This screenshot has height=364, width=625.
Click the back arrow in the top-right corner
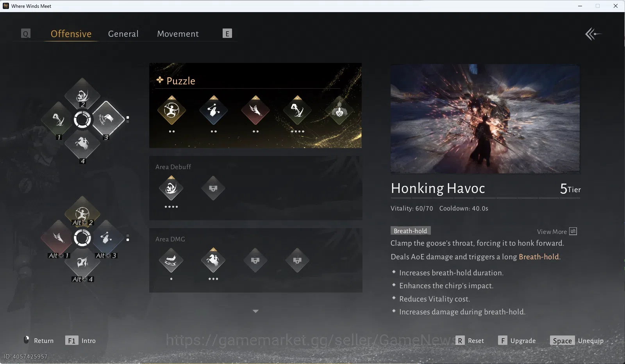coord(593,34)
